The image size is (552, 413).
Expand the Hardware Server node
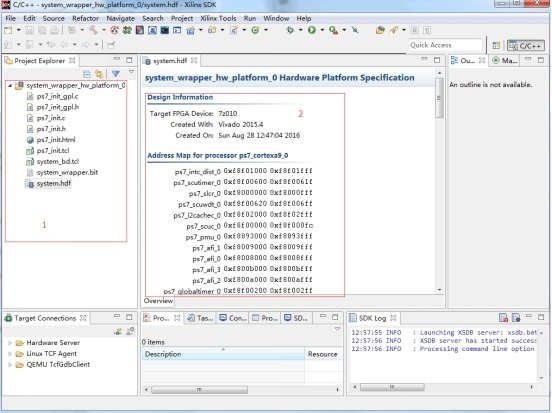(10, 343)
